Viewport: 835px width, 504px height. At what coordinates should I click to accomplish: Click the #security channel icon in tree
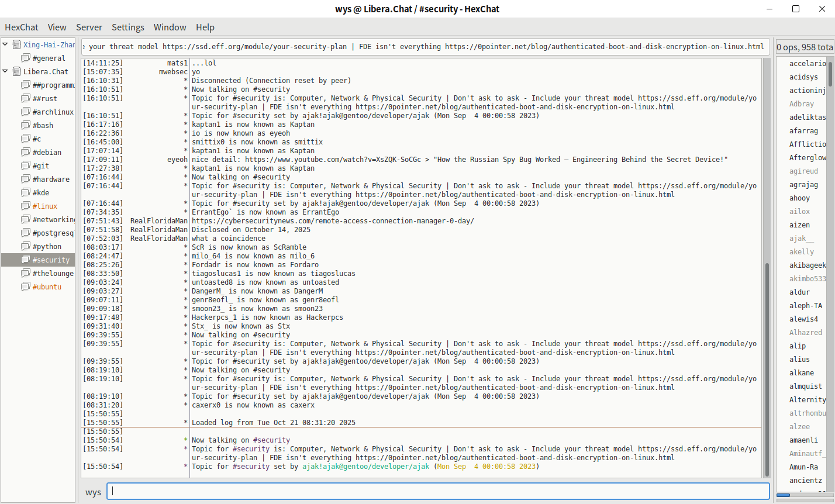pyautogui.click(x=25, y=260)
